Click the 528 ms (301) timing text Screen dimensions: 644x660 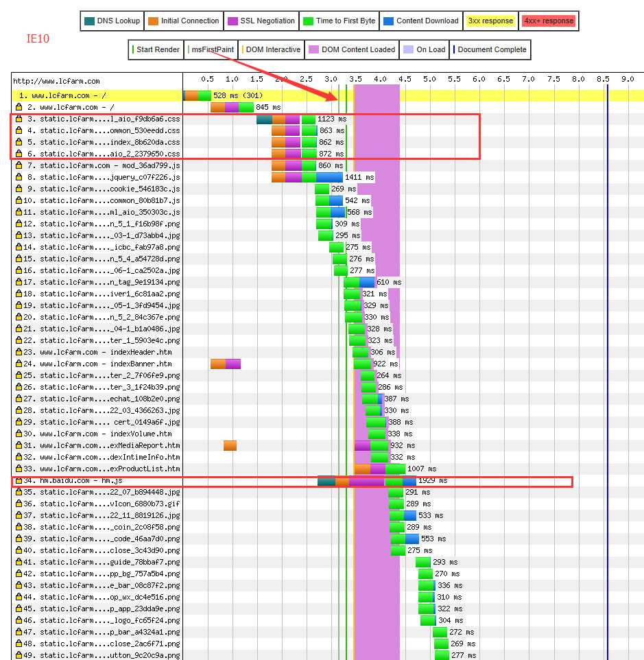(238, 95)
